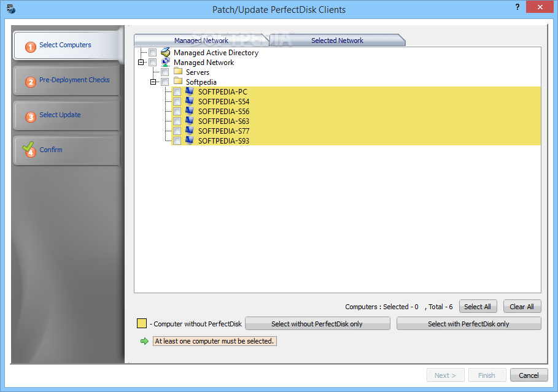Viewport: 558px width, 392px height.
Task: Tick the SOFTPEDIA-PC checkbox
Action: coord(177,92)
